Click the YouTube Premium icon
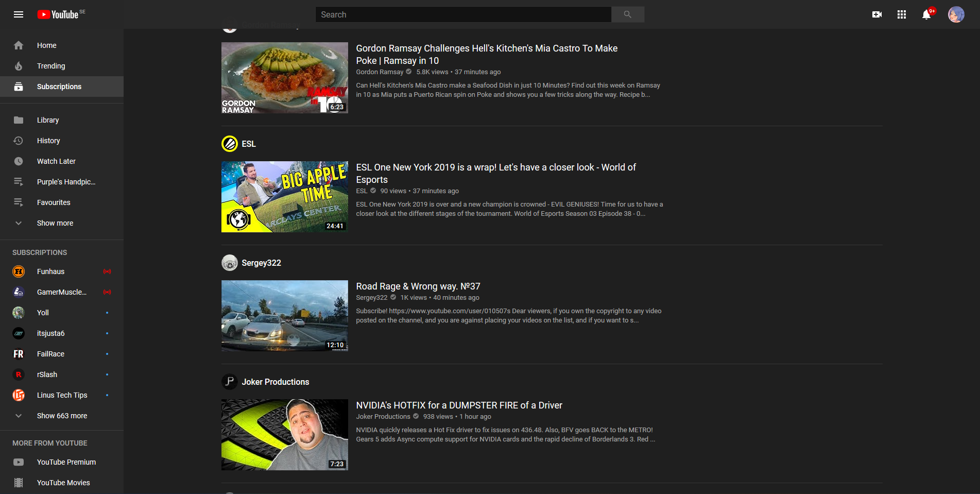 point(19,462)
